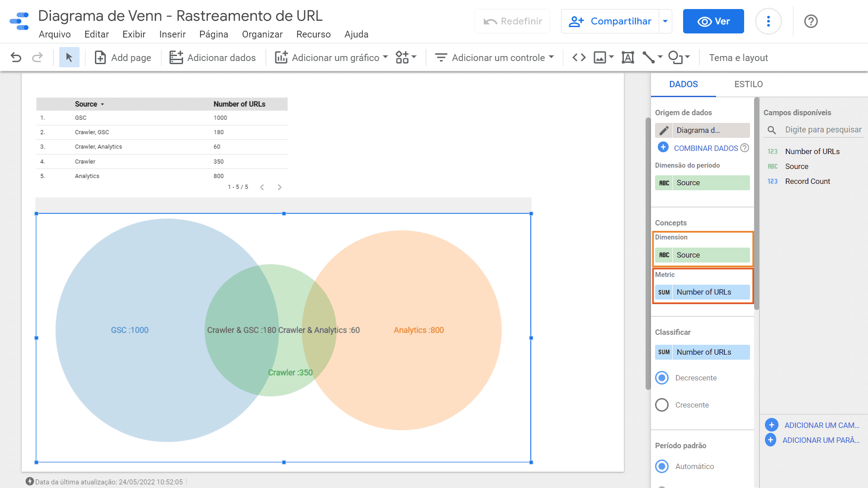Click the community visualizations components icon
Image resolution: width=868 pixels, height=488 pixels.
pos(406,57)
